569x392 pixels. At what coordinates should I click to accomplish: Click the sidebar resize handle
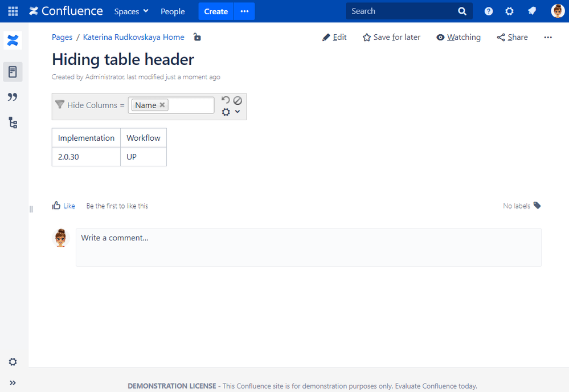point(31,209)
